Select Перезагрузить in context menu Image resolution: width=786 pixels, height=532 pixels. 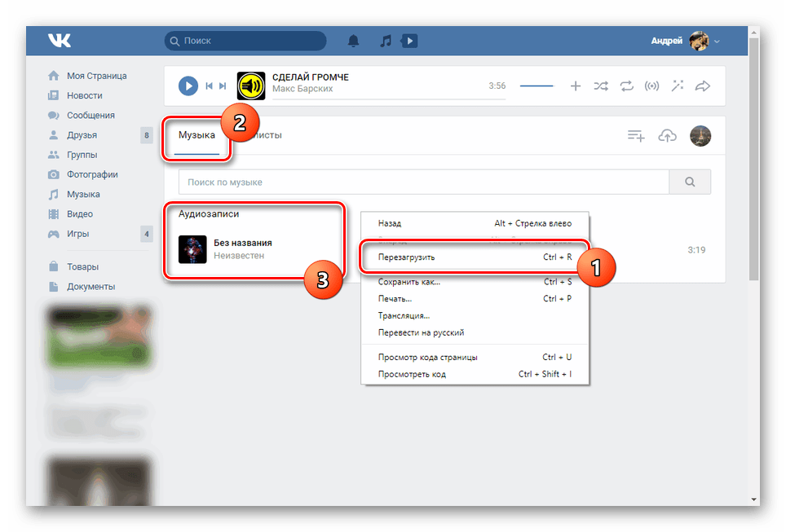[407, 257]
